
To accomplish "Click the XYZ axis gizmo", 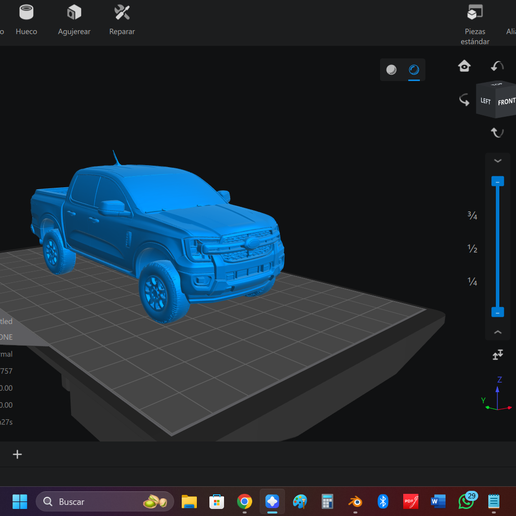I will point(497,394).
